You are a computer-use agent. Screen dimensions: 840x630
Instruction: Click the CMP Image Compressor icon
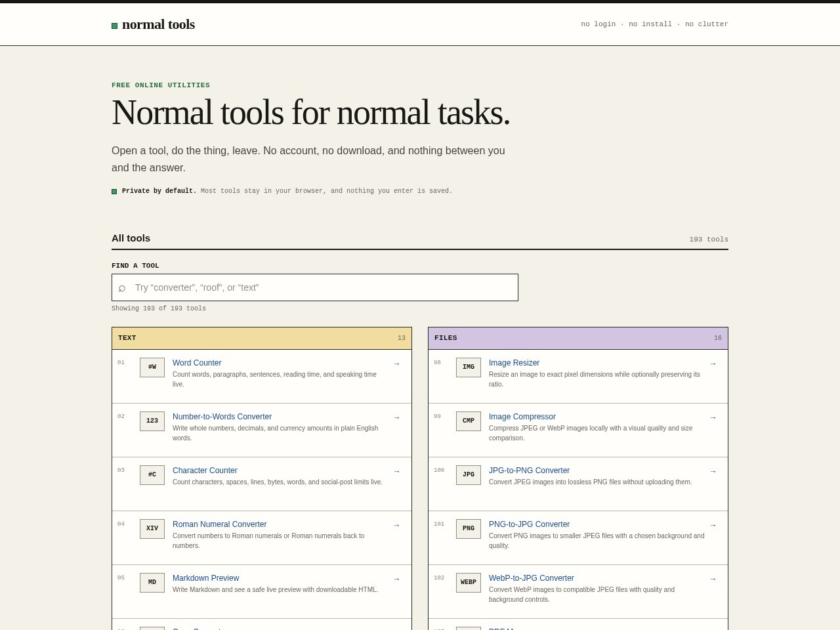pos(469,421)
